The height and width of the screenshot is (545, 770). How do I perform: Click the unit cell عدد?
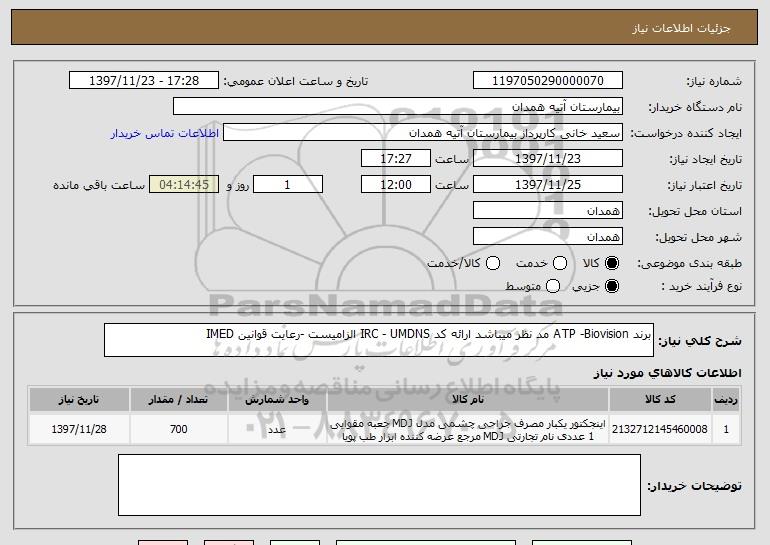pyautogui.click(x=277, y=430)
